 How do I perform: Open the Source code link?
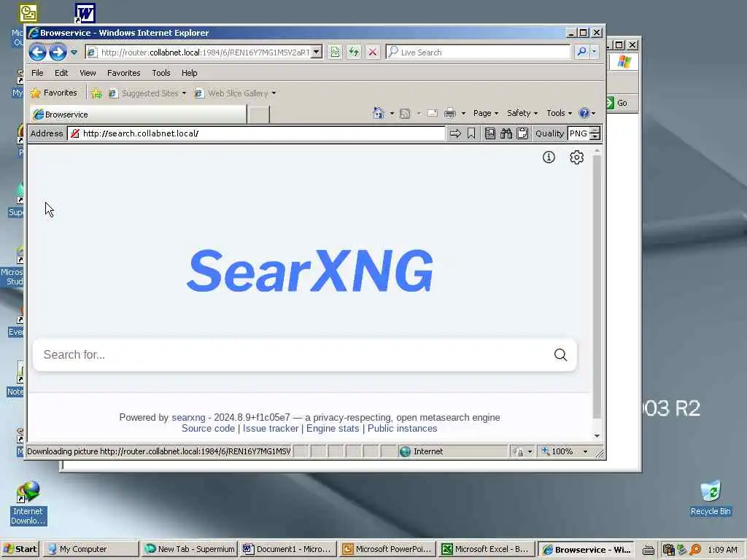pyautogui.click(x=208, y=428)
